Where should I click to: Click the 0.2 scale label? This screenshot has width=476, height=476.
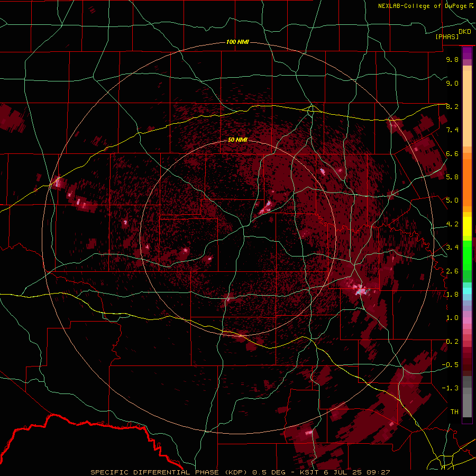tap(452, 342)
